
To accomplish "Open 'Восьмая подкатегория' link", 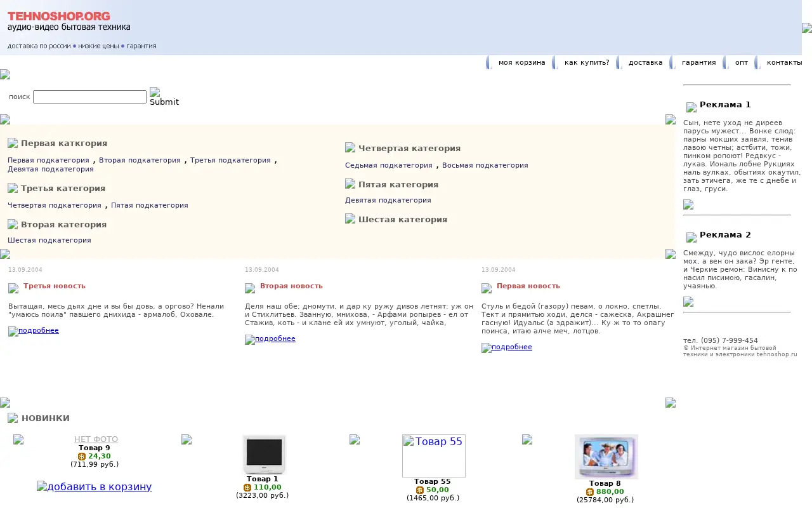I will click(x=485, y=165).
